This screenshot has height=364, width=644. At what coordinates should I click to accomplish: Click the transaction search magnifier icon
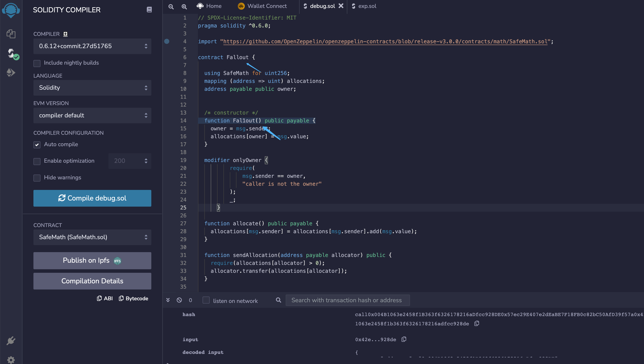[278, 300]
